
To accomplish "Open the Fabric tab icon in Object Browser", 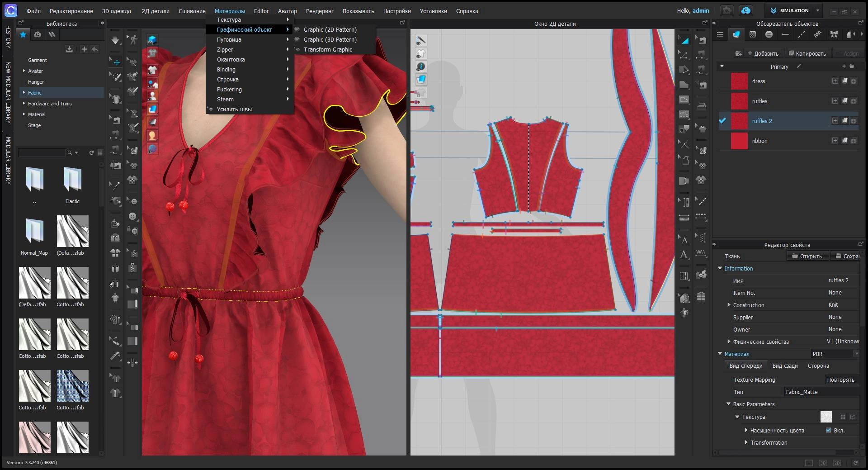I will 736,34.
